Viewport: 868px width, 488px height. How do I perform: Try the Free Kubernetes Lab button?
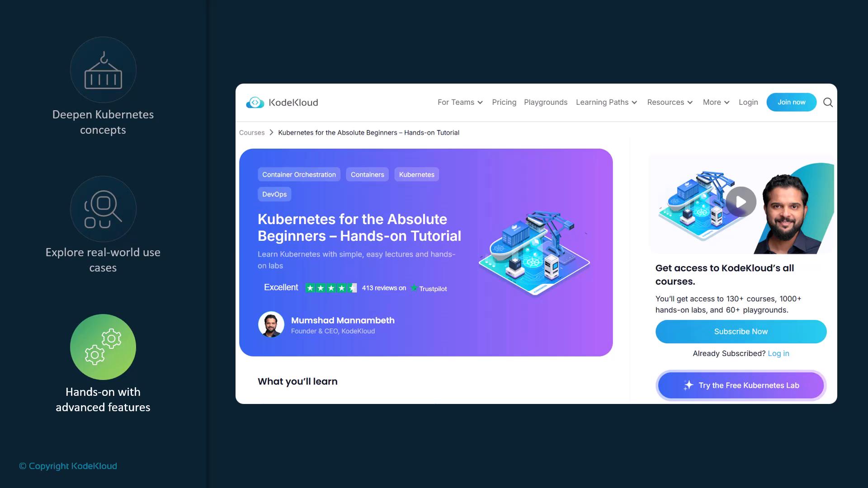pyautogui.click(x=741, y=385)
